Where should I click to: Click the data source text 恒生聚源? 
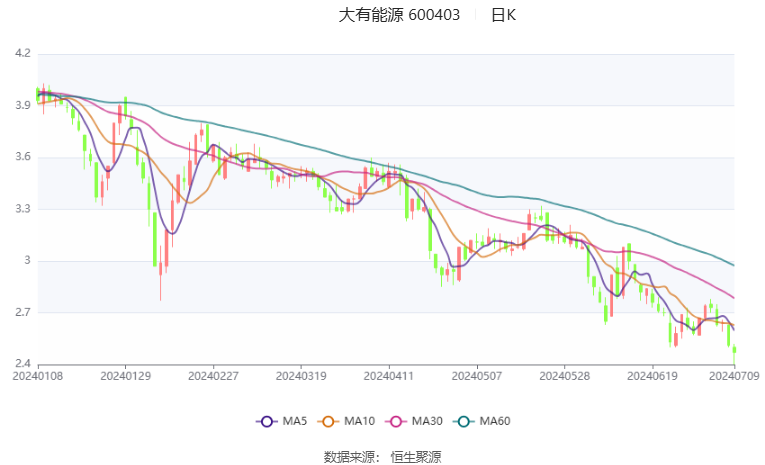416,457
